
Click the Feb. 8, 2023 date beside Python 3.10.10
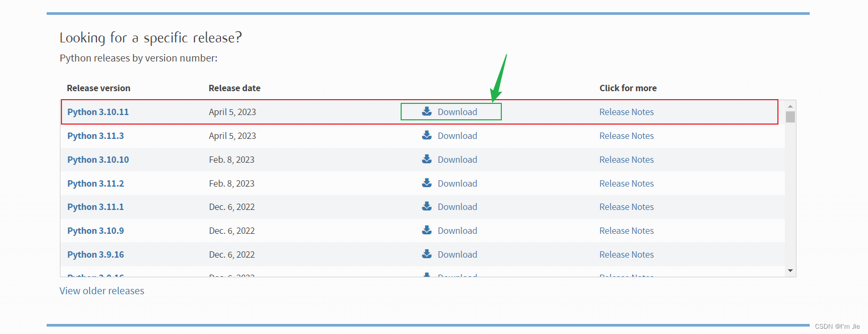[232, 160]
